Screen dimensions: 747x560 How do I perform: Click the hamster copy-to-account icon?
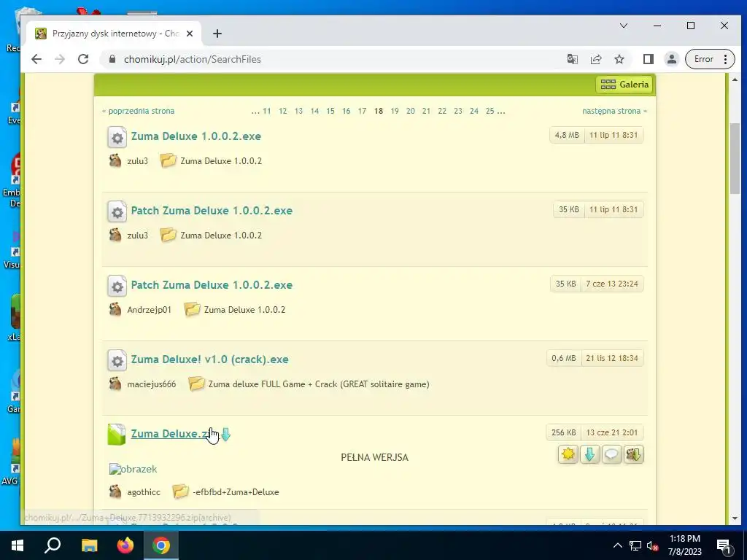tap(634, 454)
